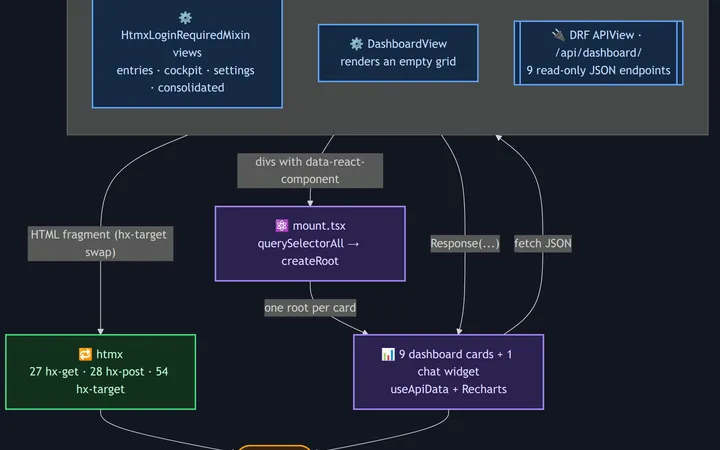Select the 9 dashboard cards node
Image resolution: width=720 pixels, height=450 pixels.
coord(449,372)
